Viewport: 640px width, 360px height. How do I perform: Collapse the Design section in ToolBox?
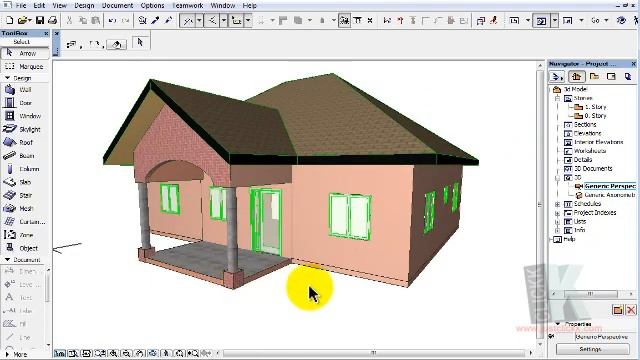click(7, 78)
